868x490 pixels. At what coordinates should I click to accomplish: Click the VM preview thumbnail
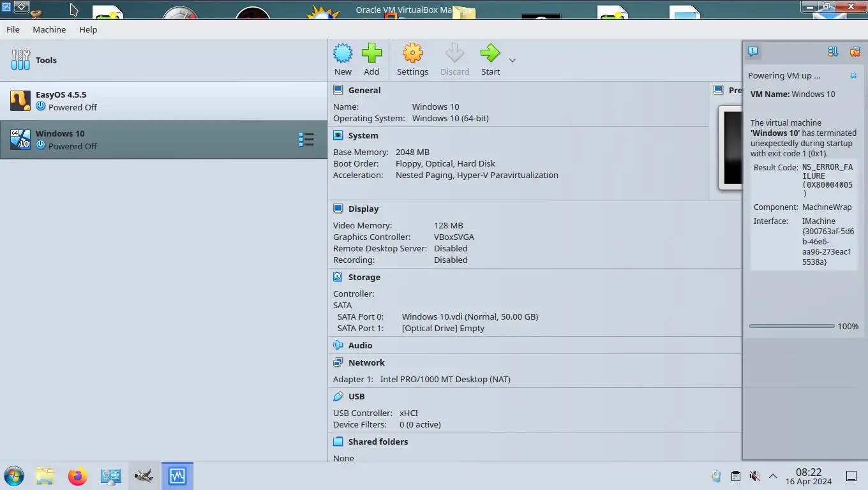click(731, 148)
